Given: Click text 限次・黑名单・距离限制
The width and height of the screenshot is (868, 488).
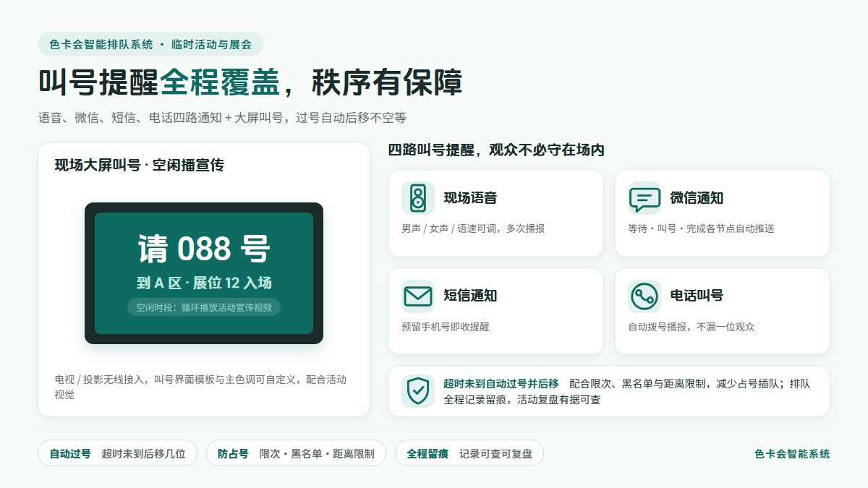Looking at the screenshot, I should click(x=317, y=454).
